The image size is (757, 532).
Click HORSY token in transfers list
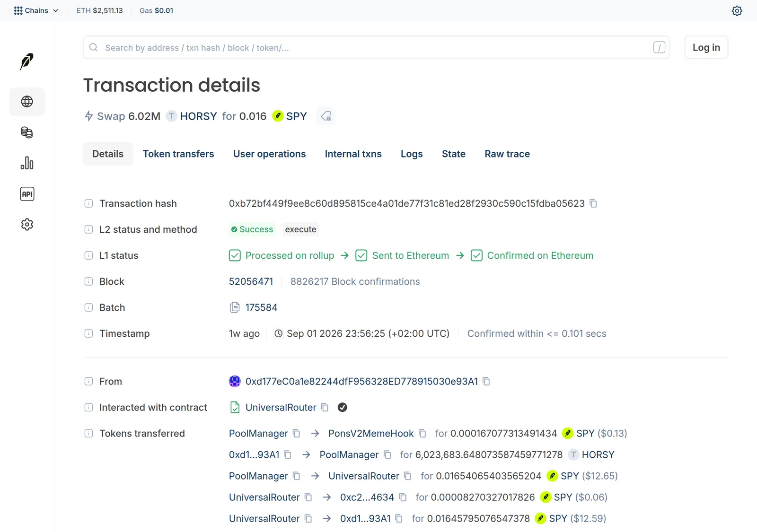(598, 454)
